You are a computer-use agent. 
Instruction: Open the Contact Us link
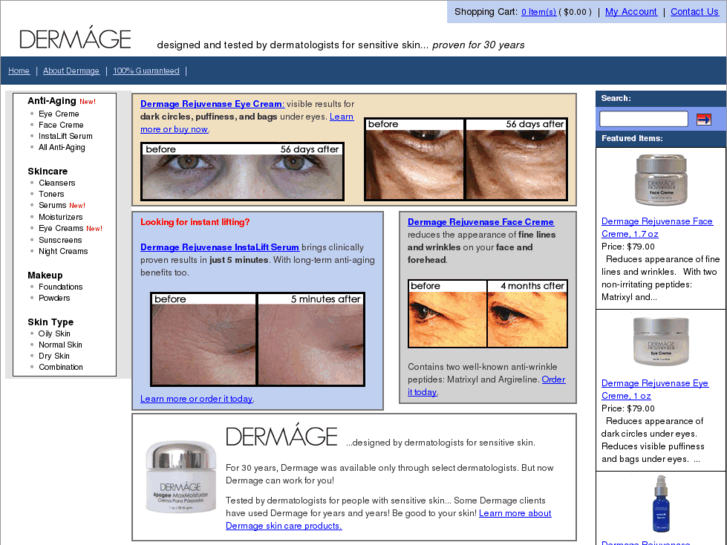click(x=694, y=12)
